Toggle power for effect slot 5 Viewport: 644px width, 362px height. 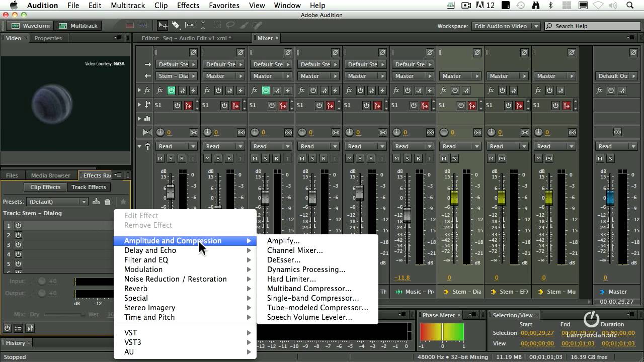click(x=18, y=263)
